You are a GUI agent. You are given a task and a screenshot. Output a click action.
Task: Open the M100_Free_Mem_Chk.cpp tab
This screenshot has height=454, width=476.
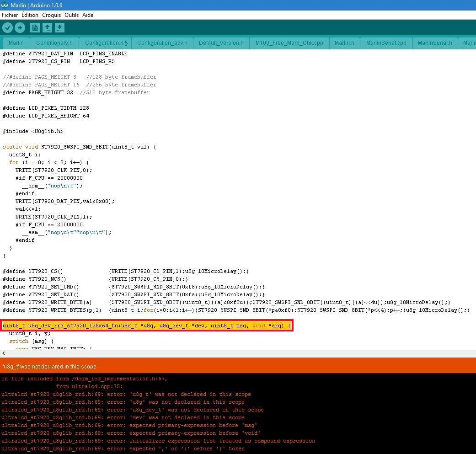tap(289, 43)
